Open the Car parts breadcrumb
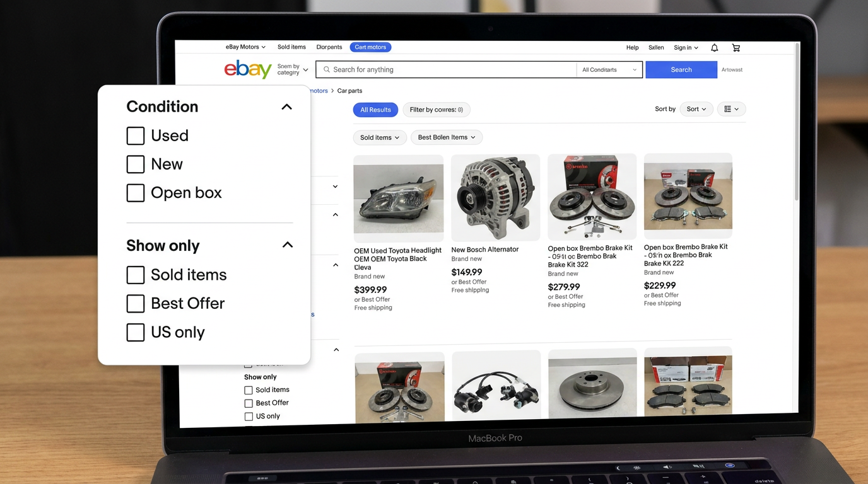Viewport: 868px width, 484px height. click(349, 91)
